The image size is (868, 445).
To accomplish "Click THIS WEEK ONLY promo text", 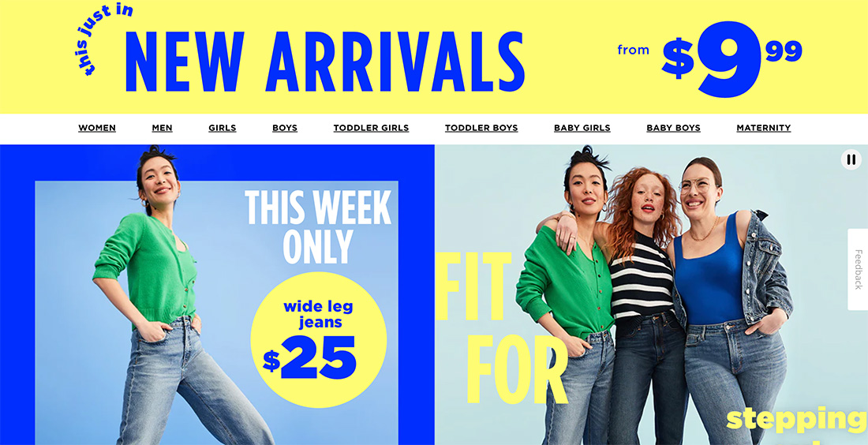I will [318, 227].
